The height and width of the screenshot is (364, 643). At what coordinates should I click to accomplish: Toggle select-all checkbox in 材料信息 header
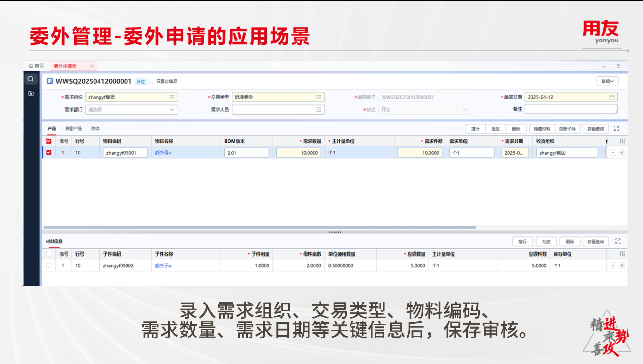tap(49, 254)
